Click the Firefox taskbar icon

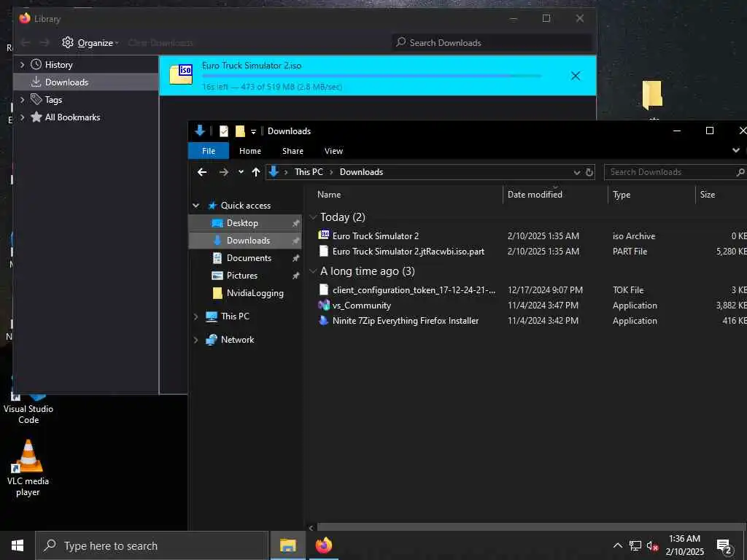click(323, 545)
